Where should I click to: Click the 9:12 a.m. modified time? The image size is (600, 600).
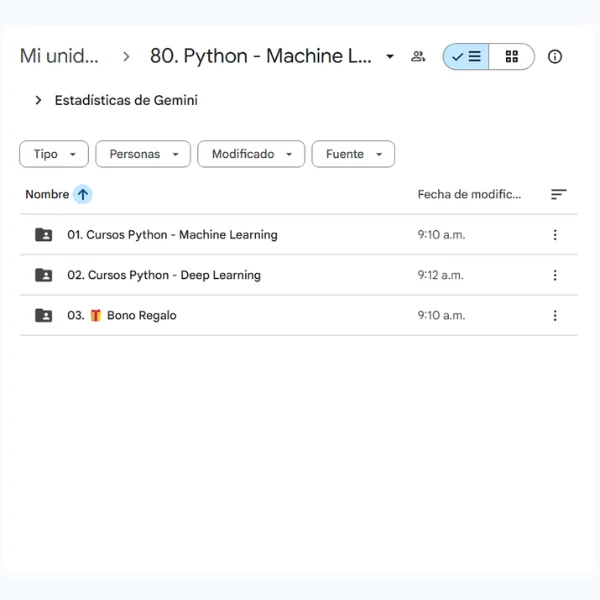pyautogui.click(x=440, y=275)
